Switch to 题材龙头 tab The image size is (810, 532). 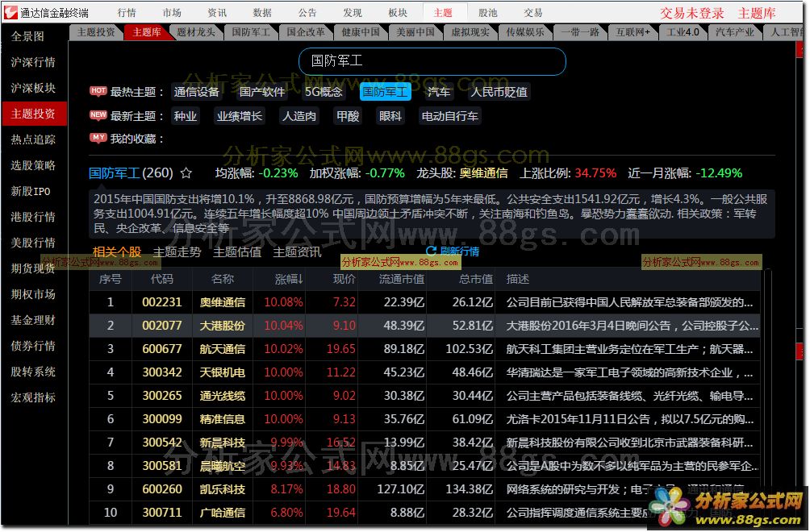tap(196, 32)
